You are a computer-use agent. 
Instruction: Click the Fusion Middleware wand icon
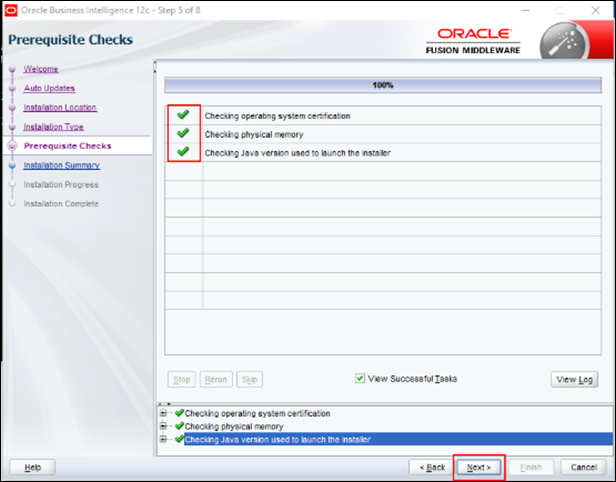tap(564, 42)
